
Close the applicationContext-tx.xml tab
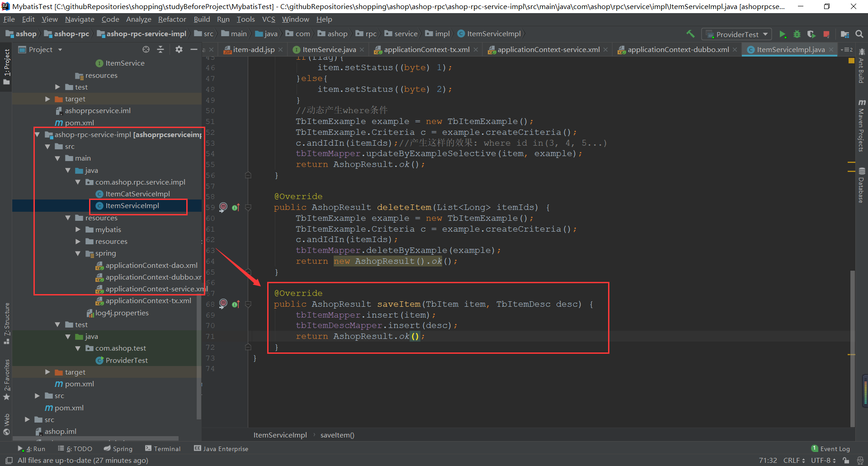(476, 49)
